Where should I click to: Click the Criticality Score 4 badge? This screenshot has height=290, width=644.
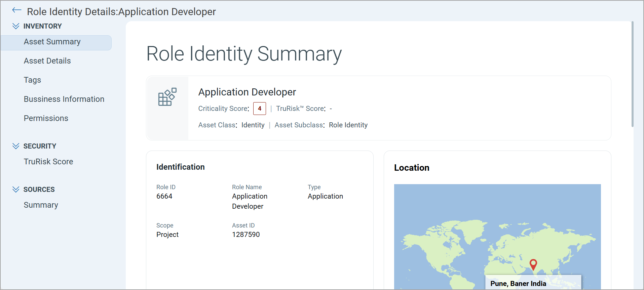click(259, 109)
